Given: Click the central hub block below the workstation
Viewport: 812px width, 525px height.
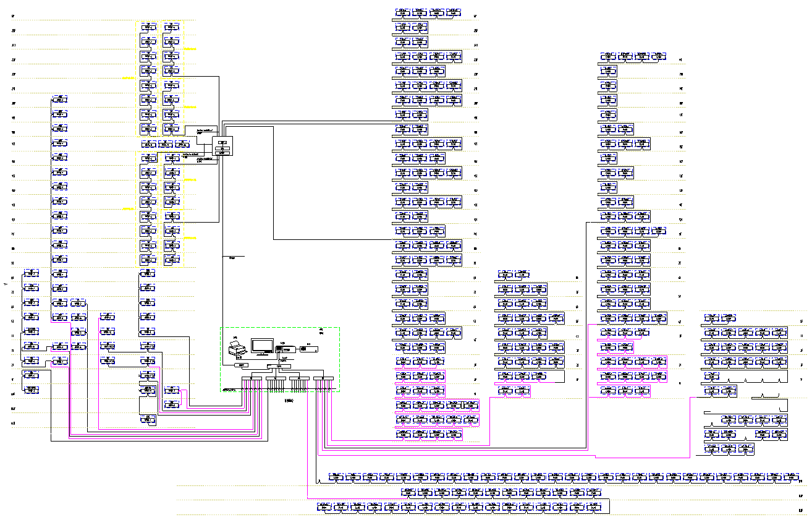Looking at the screenshot, I should point(278,367).
